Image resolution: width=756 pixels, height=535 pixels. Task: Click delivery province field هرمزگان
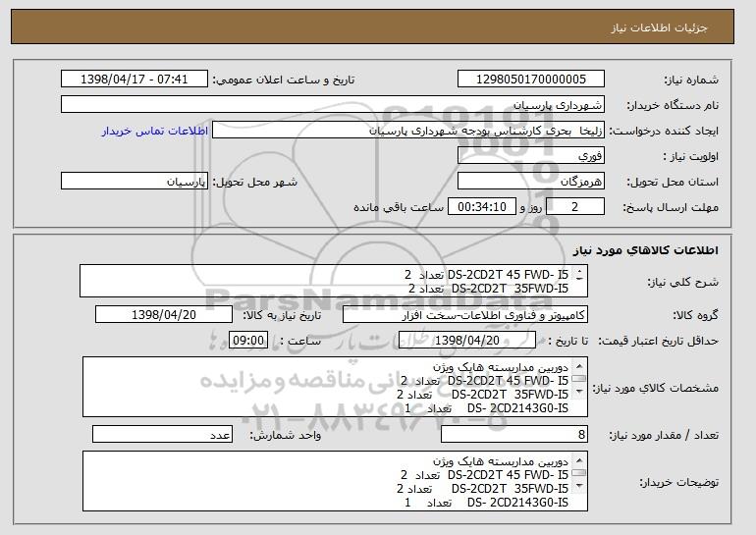[x=531, y=182]
